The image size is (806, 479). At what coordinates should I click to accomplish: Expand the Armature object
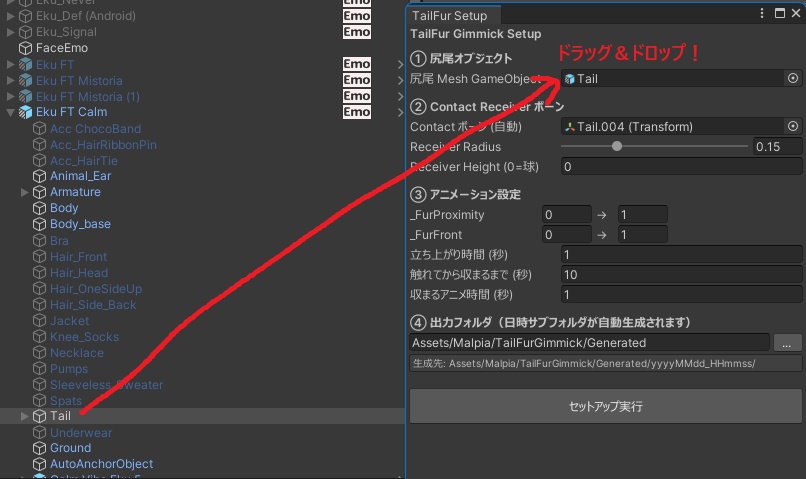[24, 192]
